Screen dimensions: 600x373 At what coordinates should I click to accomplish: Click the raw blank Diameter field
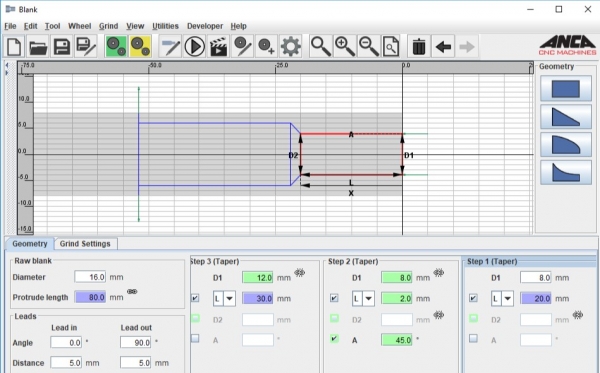coord(90,277)
